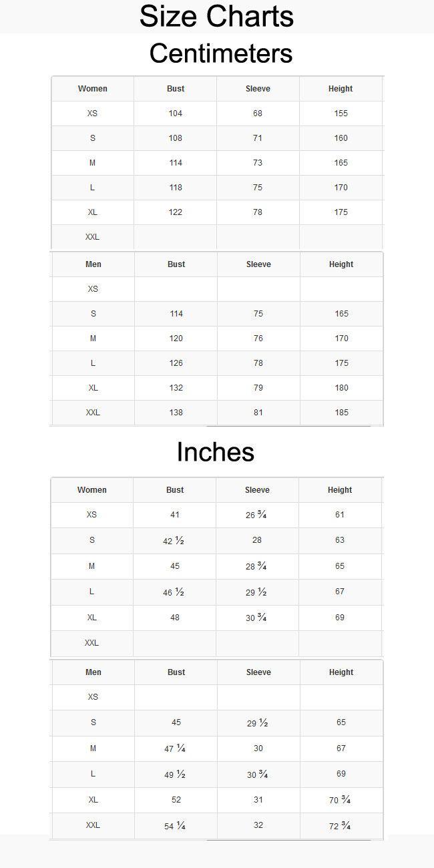434x868 pixels.
Task: Click men's XL height value 180
Action: click(x=342, y=388)
